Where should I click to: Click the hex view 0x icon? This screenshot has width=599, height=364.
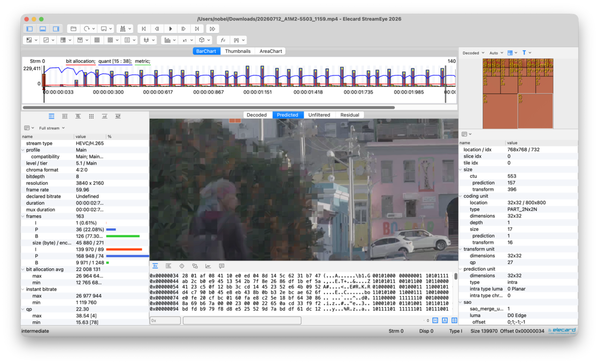155,266
